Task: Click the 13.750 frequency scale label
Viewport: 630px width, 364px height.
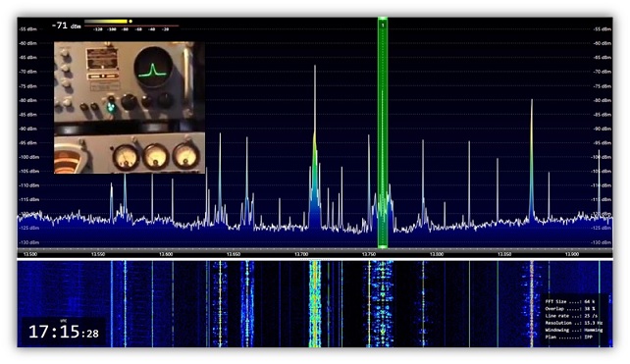Action: click(x=369, y=254)
